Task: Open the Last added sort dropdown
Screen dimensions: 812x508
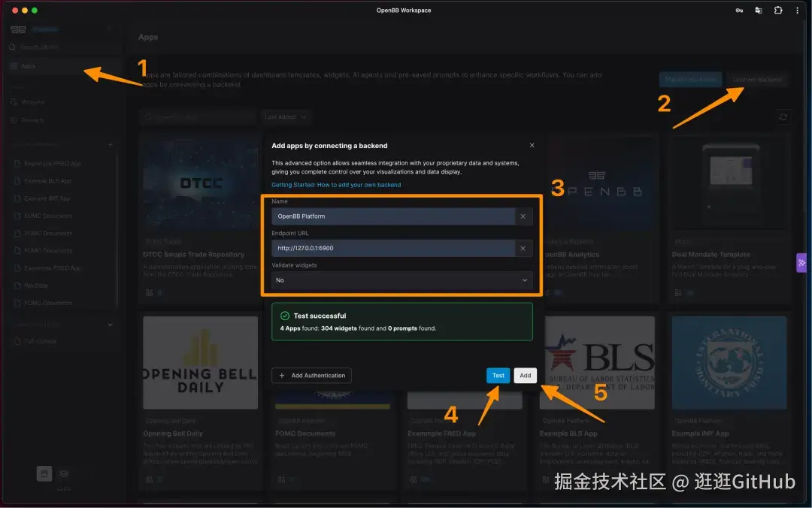Action: [x=286, y=117]
